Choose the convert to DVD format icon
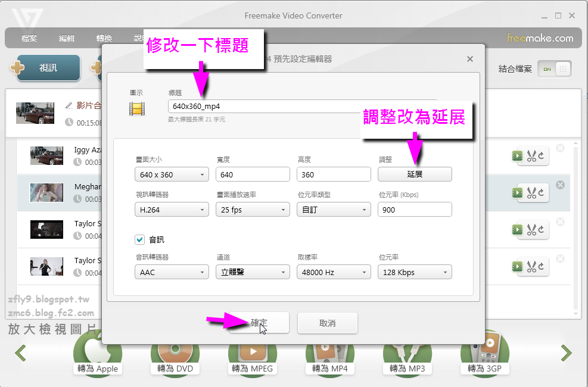 (175, 359)
